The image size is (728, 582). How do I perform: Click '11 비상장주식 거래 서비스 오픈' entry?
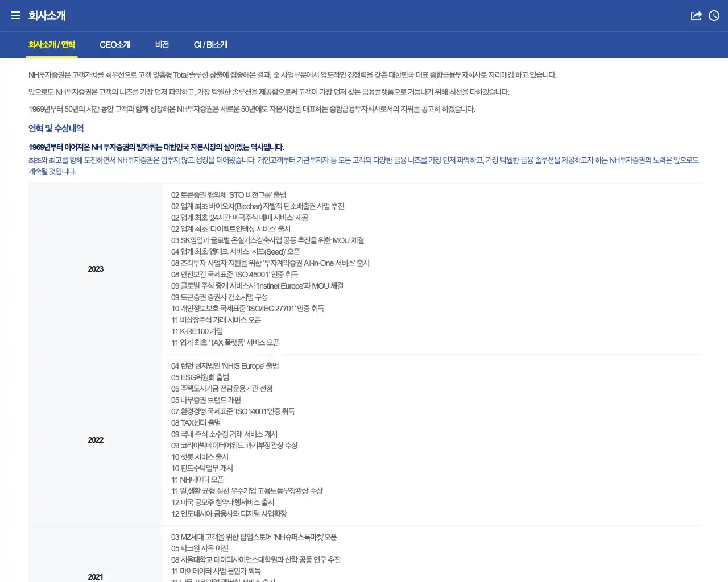point(216,320)
